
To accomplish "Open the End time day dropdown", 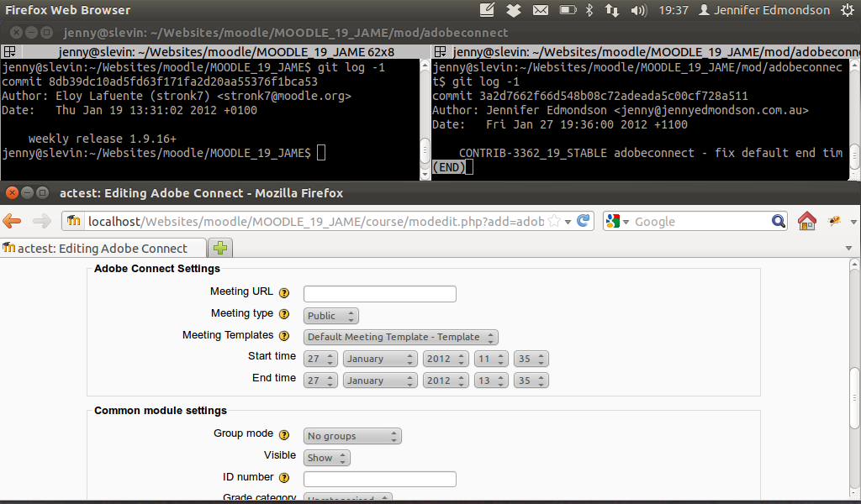I will [320, 381].
